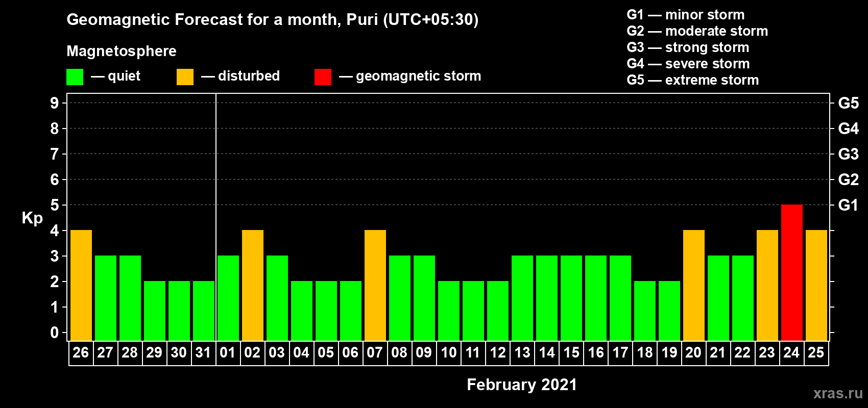Screen dimensions: 868x408
Task: Click date label 17 on the axis
Action: tap(620, 352)
